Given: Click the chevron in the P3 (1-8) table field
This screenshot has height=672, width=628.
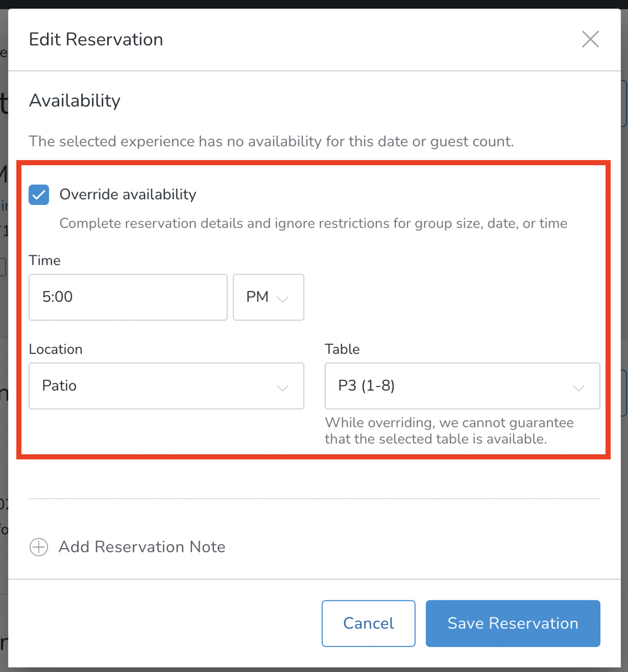Looking at the screenshot, I should pyautogui.click(x=579, y=388).
